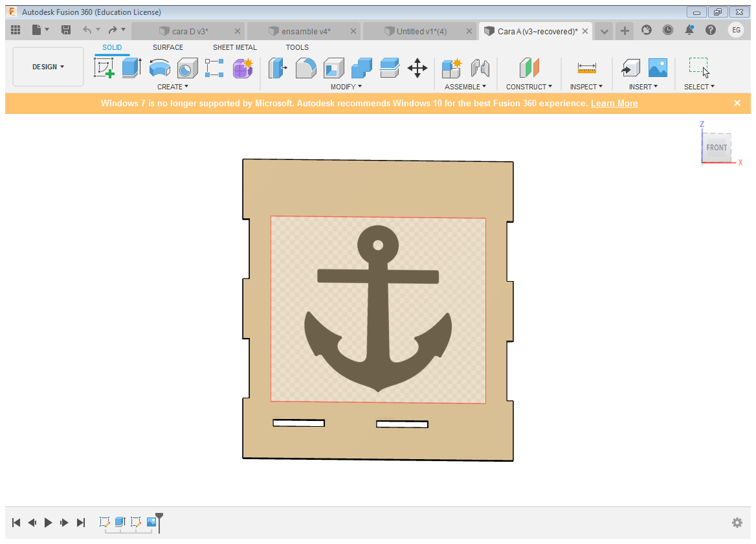The height and width of the screenshot is (544, 756).
Task: Expand the INSERT menu
Action: pyautogui.click(x=643, y=87)
